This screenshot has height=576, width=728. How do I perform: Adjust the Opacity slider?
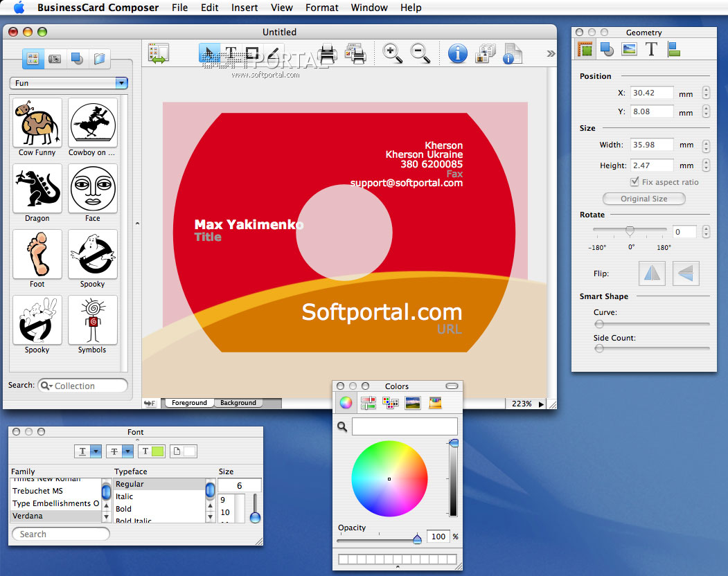tap(417, 539)
